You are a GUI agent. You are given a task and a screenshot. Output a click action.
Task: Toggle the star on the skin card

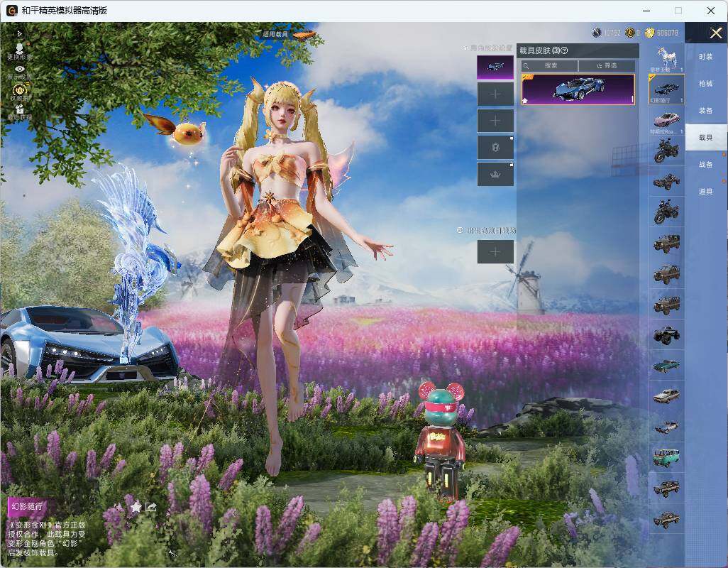pyautogui.click(x=525, y=100)
